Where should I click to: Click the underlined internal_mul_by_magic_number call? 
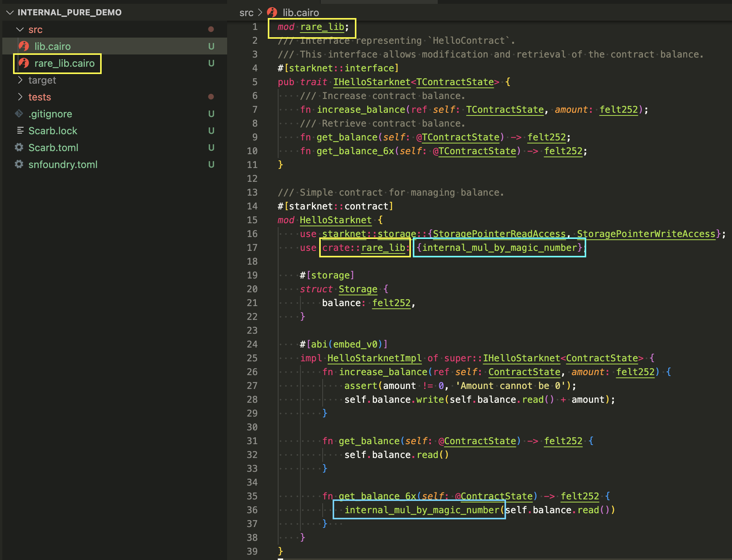click(x=422, y=510)
